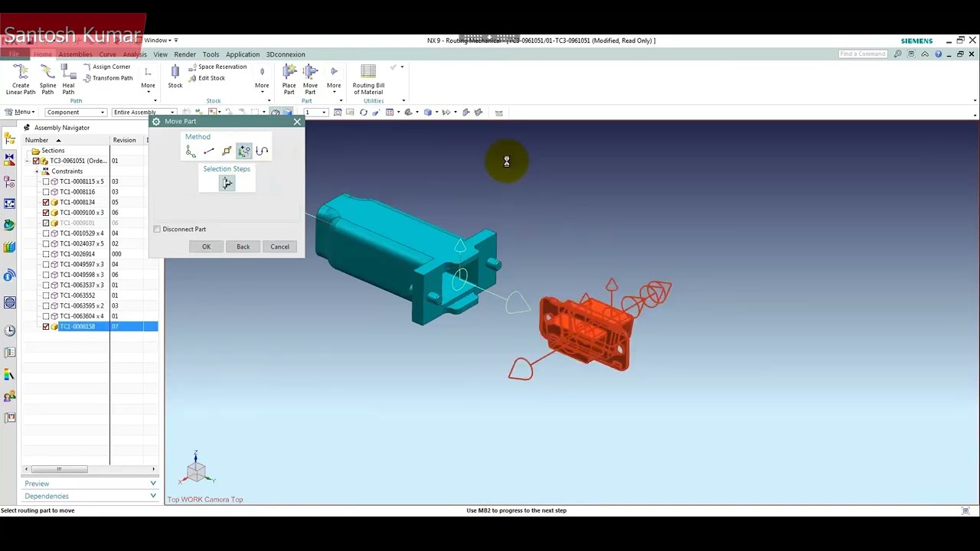Screen dimensions: 980x551
Task: Open the Component selection filter dropdown
Action: click(x=75, y=112)
